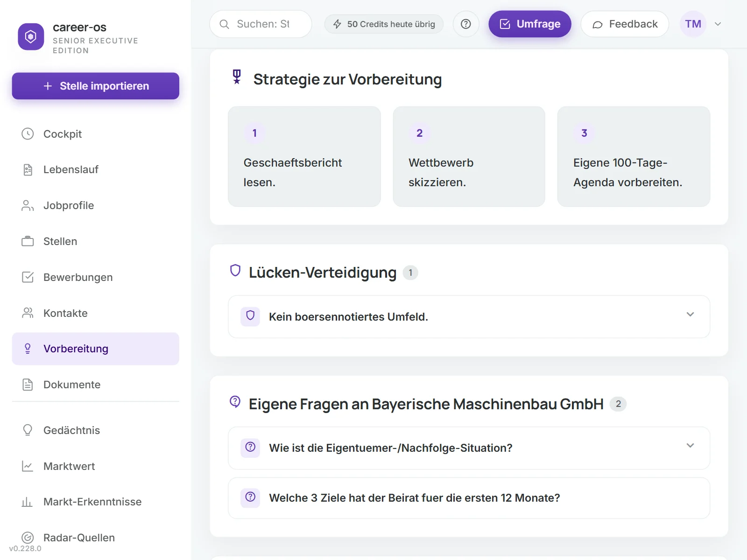
Task: Open the Vorbereitung menu item
Action: (96, 349)
